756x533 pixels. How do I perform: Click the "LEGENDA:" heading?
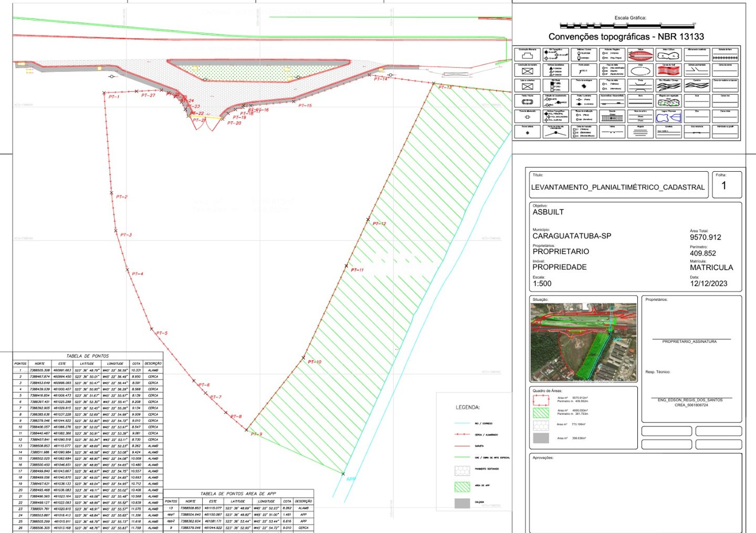coord(468,407)
